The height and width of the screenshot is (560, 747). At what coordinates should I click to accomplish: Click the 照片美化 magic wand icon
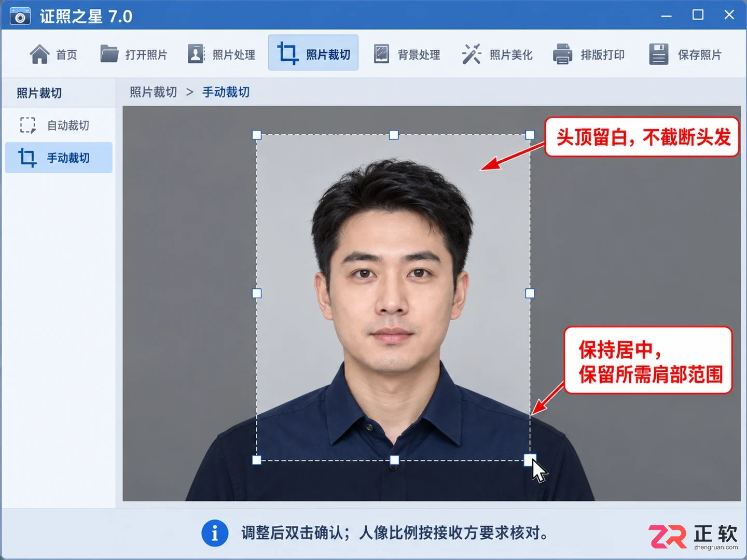click(472, 54)
